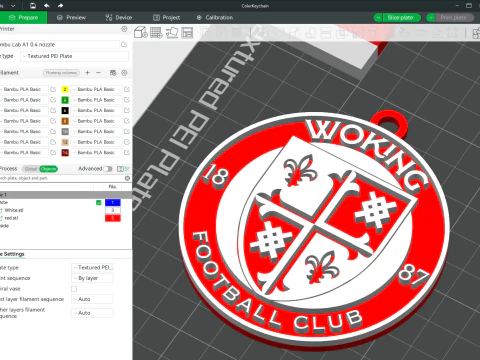
Task: Click the edit icon for filament 14
Action: point(127,153)
